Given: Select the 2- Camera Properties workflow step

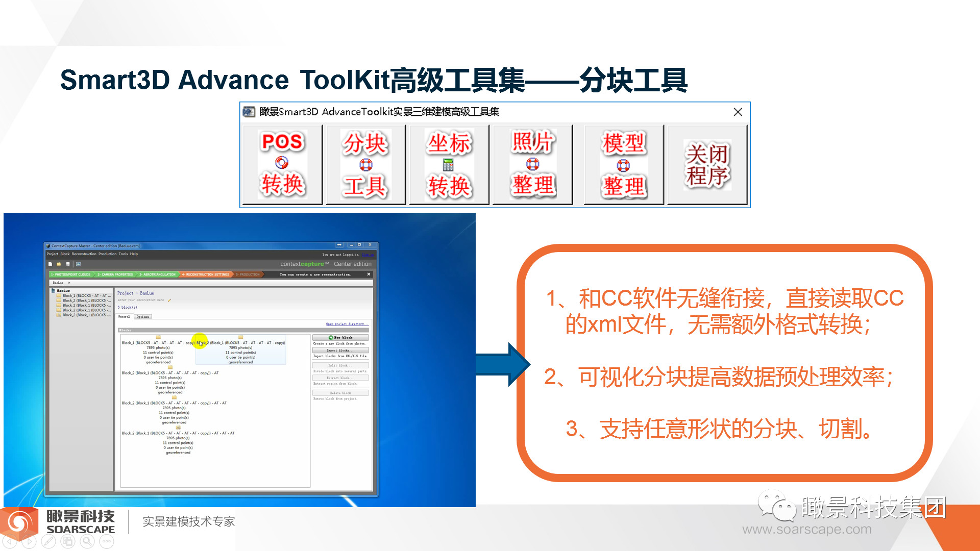Looking at the screenshot, I should 115,274.
